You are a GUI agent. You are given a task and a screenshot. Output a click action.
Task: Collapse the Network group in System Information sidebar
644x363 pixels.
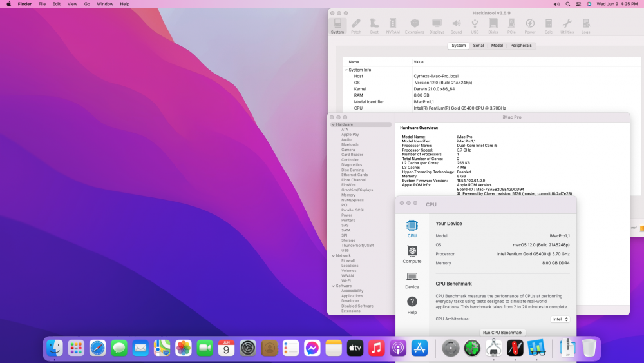pyautogui.click(x=333, y=256)
